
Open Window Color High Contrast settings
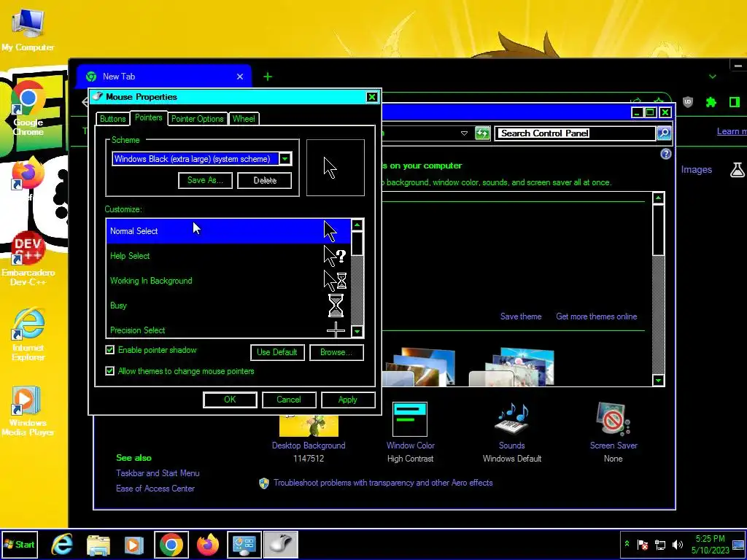click(410, 433)
